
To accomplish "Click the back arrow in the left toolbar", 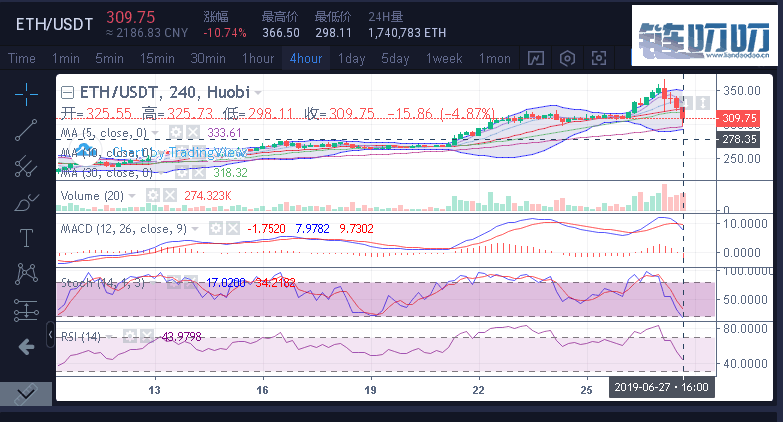I will (x=26, y=347).
